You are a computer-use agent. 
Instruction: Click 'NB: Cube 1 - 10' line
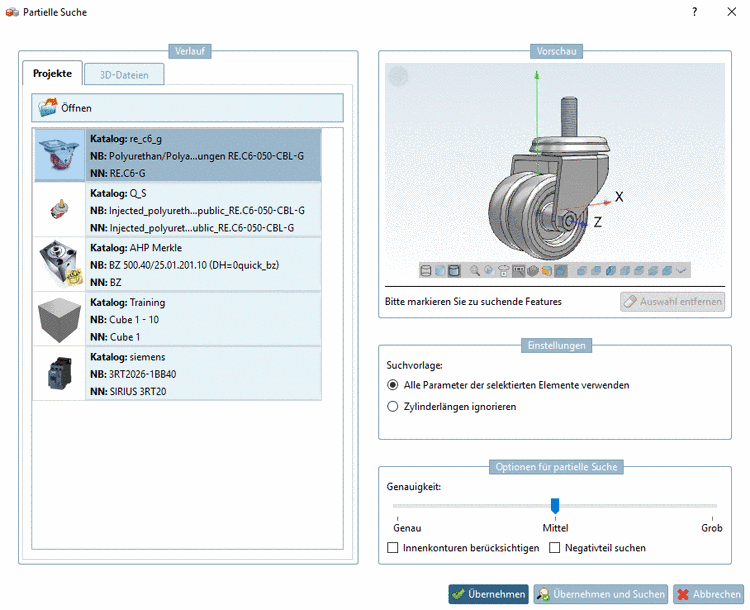point(124,320)
